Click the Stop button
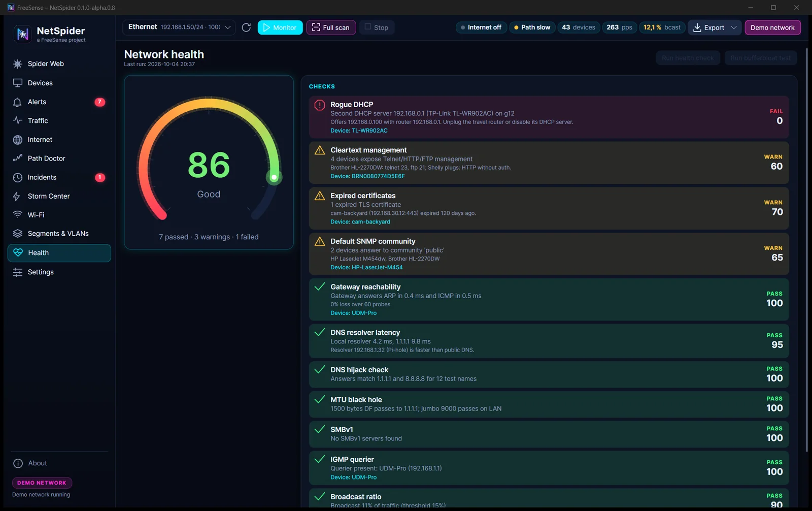This screenshot has height=511, width=812. 377,27
